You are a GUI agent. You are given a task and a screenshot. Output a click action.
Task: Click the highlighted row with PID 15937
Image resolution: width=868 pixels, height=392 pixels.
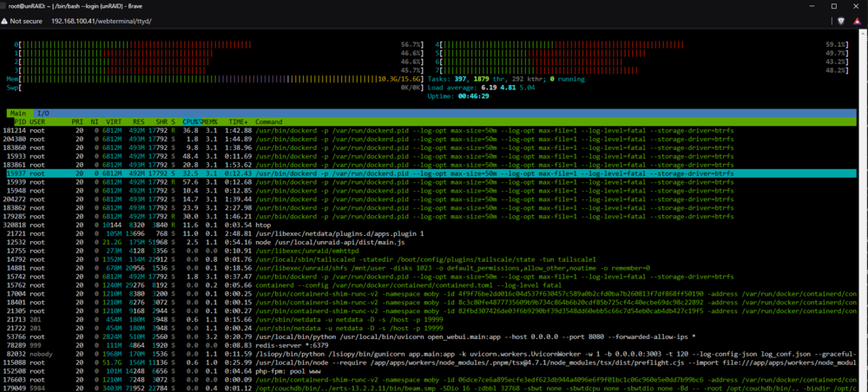[x=433, y=173]
